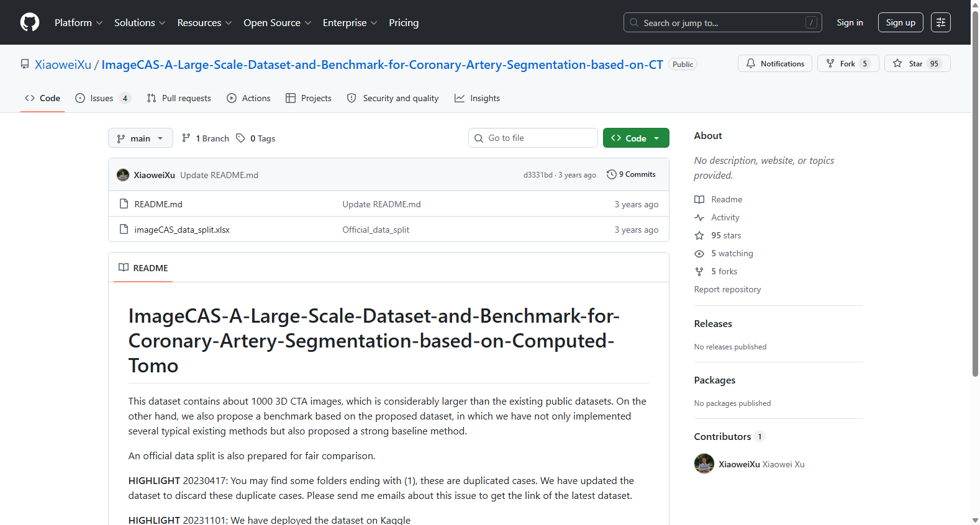View the Insights tab
Image resolution: width=980 pixels, height=525 pixels.
[x=477, y=98]
